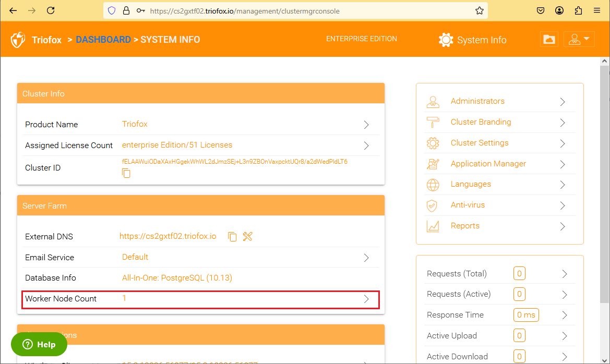Click the Worker Node Count value 1
The height and width of the screenshot is (364, 610).
[124, 298]
